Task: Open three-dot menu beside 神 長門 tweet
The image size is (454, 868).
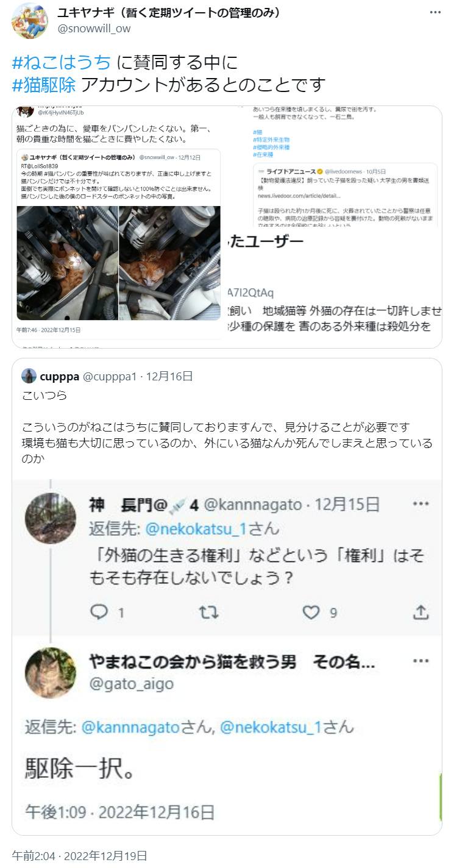Action: [x=421, y=505]
